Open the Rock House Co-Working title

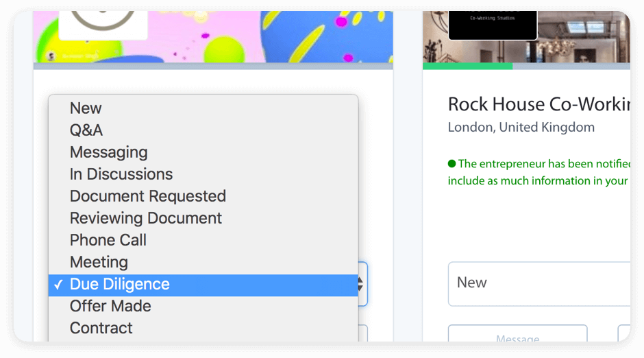[538, 104]
